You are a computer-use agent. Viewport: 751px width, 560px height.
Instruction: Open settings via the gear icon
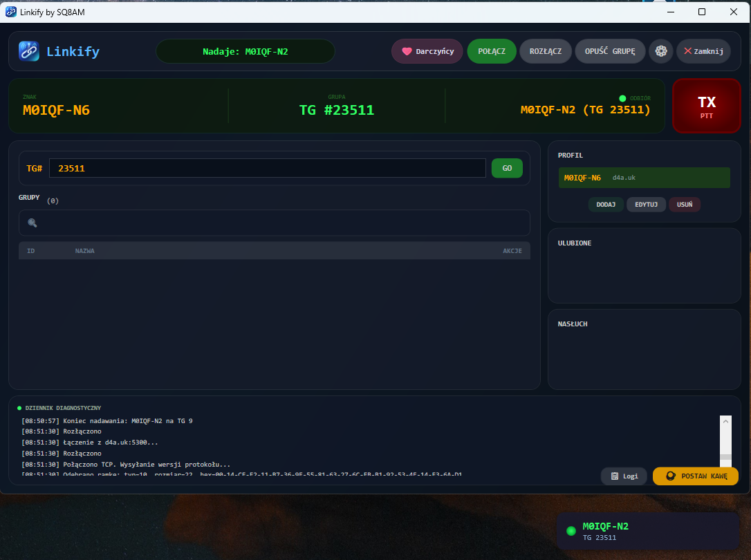click(x=661, y=51)
